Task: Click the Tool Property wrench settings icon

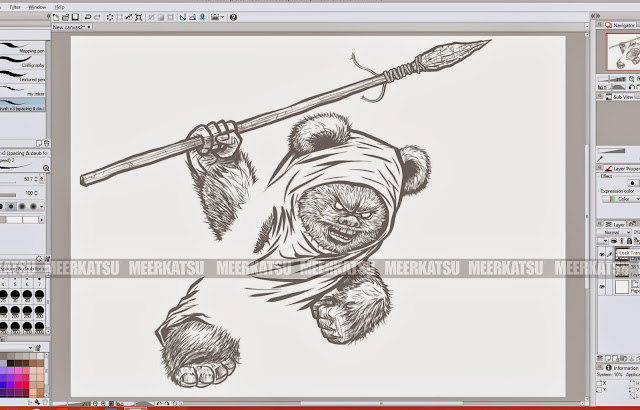Action: click(x=47, y=258)
